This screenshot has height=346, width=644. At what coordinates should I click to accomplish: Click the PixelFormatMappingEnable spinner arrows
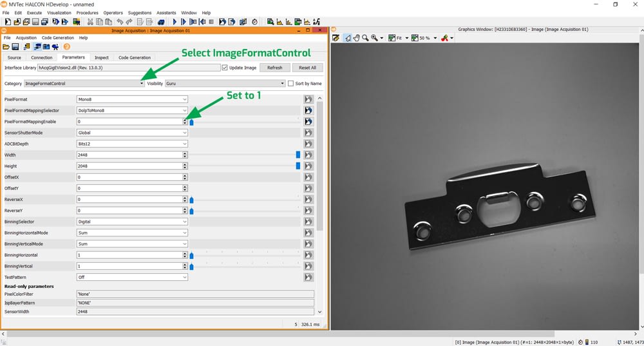tap(185, 122)
